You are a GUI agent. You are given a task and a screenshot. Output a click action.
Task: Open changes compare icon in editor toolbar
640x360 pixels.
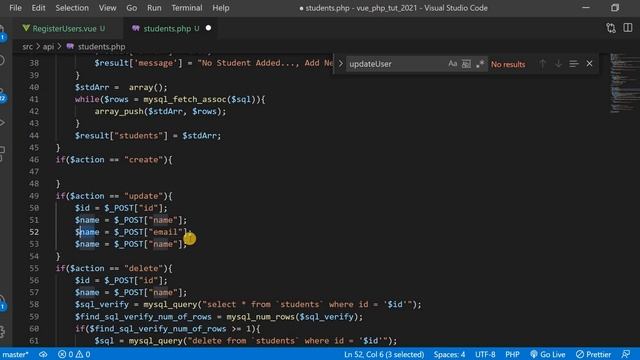(x=611, y=28)
